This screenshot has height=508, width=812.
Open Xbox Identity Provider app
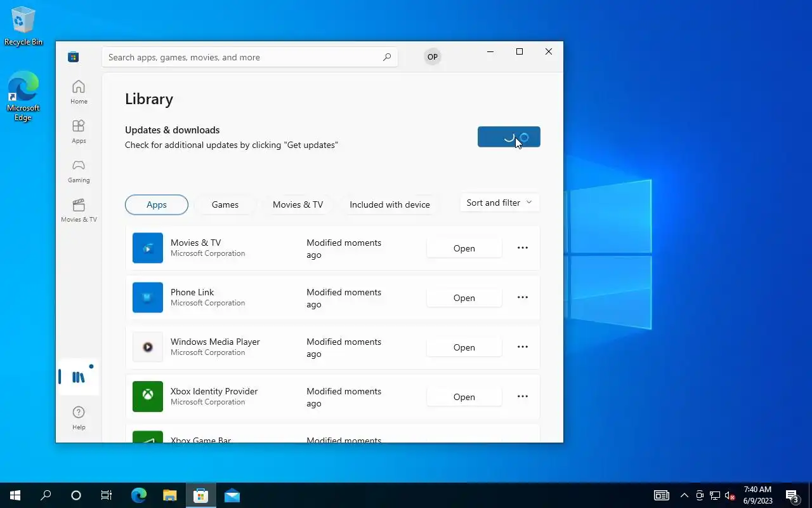click(464, 397)
